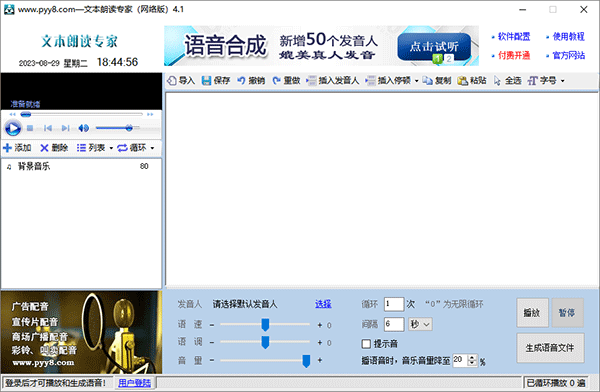The image size is (600, 392).
Task: Increase 音量 with plus sign
Action: coord(320,360)
